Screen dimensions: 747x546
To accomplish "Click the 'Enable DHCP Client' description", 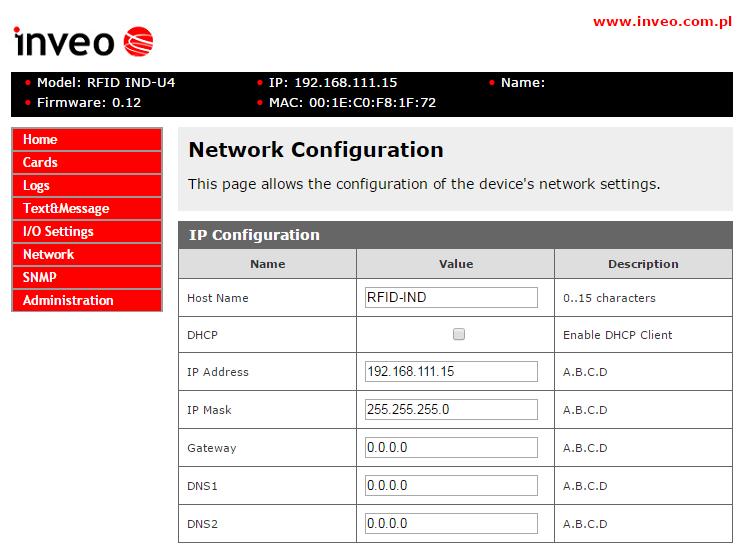I will click(617, 335).
